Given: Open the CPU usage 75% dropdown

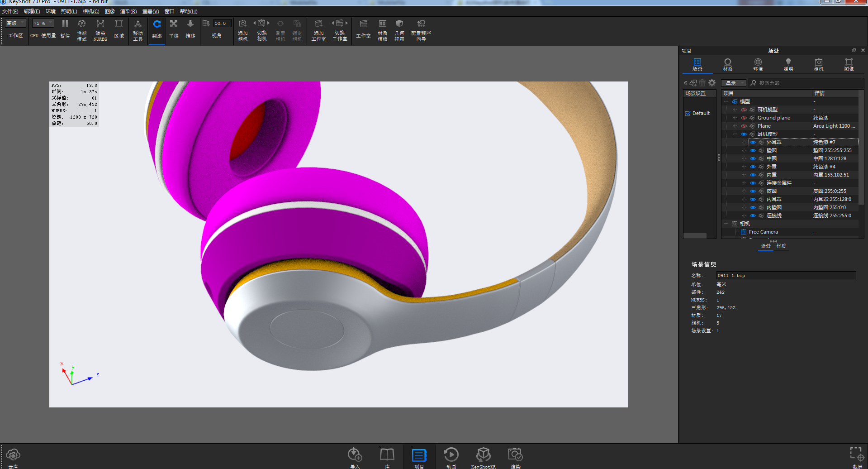Looking at the screenshot, I should pos(43,23).
